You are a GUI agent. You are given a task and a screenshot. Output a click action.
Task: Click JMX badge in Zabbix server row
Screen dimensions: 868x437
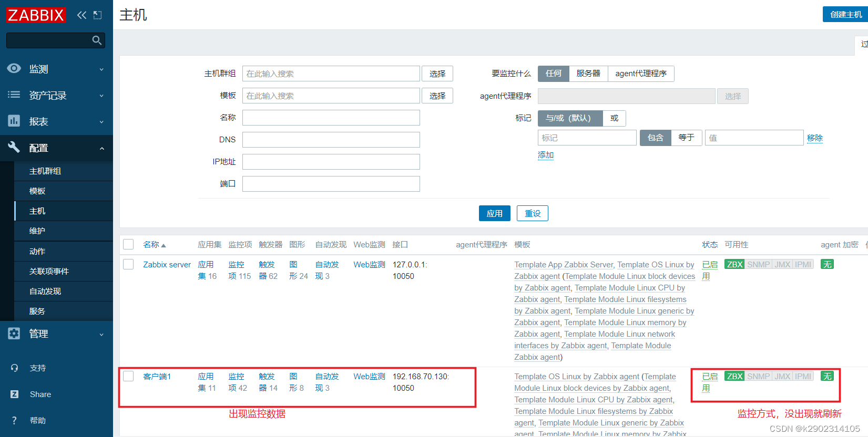pyautogui.click(x=782, y=264)
